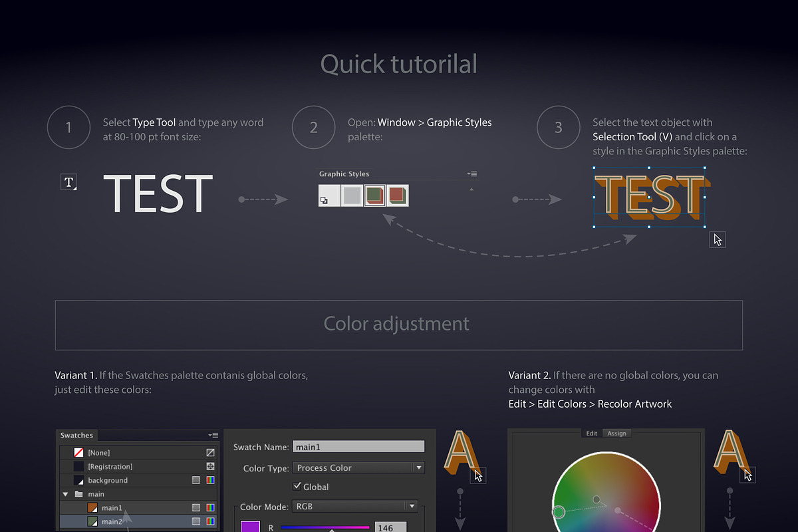The height and width of the screenshot is (532, 798).
Task: Click the RGB mode icon on main2 row
Action: (x=211, y=522)
